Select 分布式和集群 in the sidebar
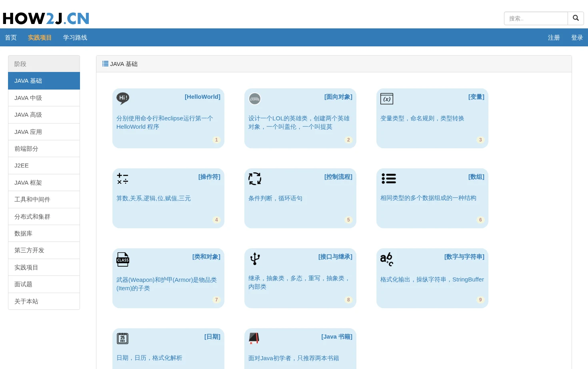588x369 pixels. (44, 217)
